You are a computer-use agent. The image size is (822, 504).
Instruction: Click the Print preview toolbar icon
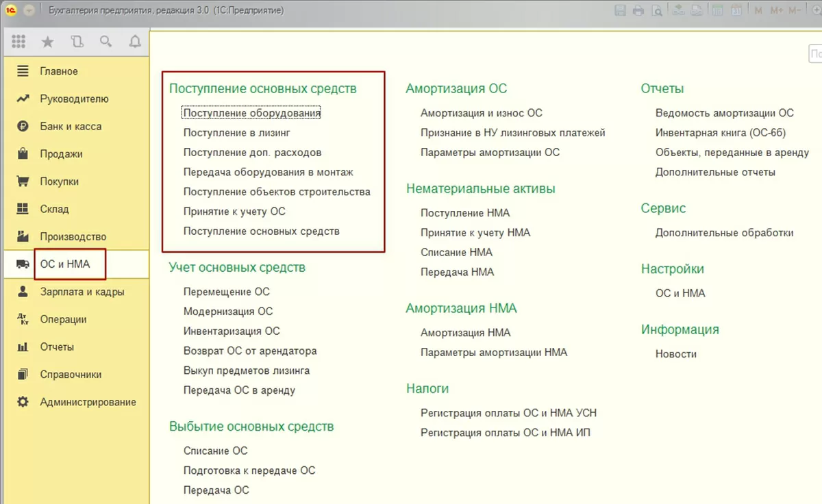[657, 10]
